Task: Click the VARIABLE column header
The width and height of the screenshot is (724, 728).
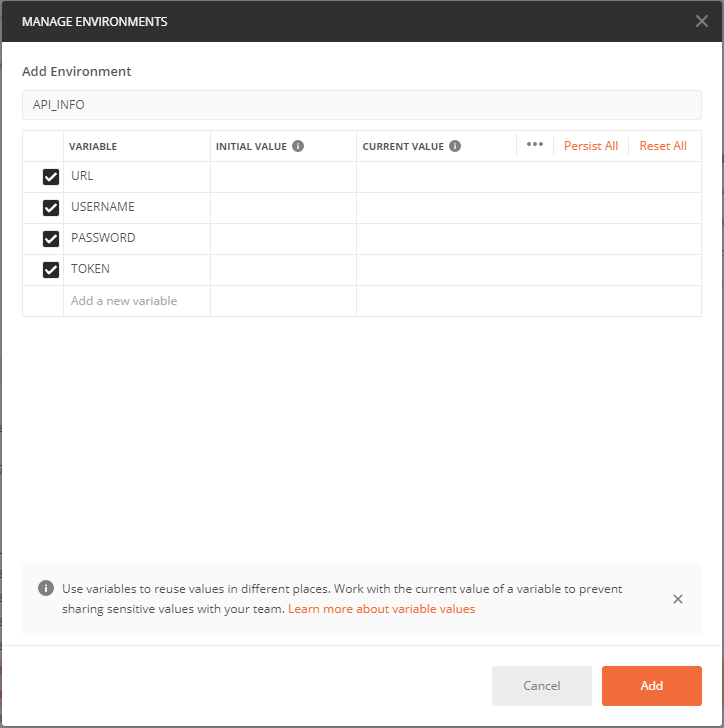Action: (93, 146)
